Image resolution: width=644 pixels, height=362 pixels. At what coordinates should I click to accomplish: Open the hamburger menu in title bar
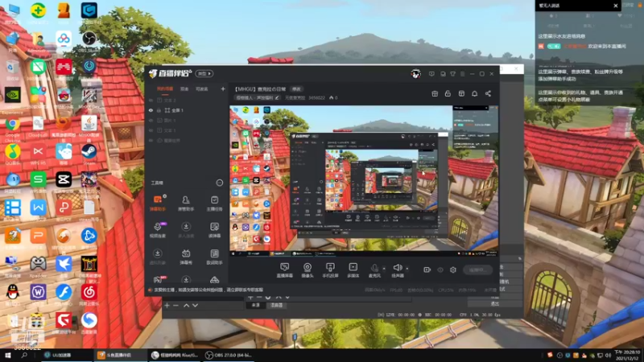click(463, 74)
